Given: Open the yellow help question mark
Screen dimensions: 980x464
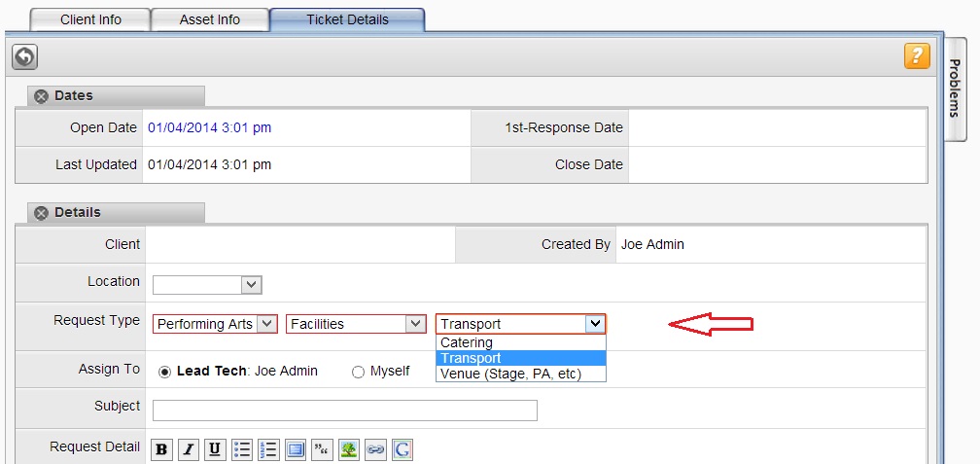Looking at the screenshot, I should [x=917, y=55].
